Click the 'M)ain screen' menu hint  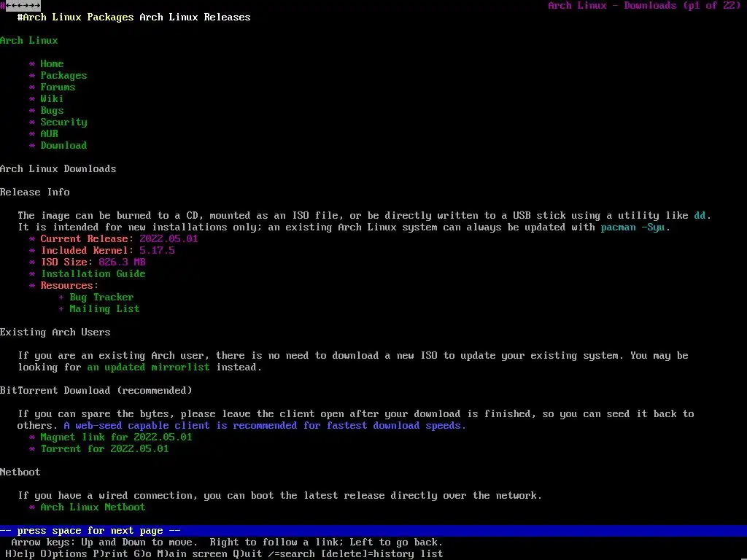tap(192, 554)
